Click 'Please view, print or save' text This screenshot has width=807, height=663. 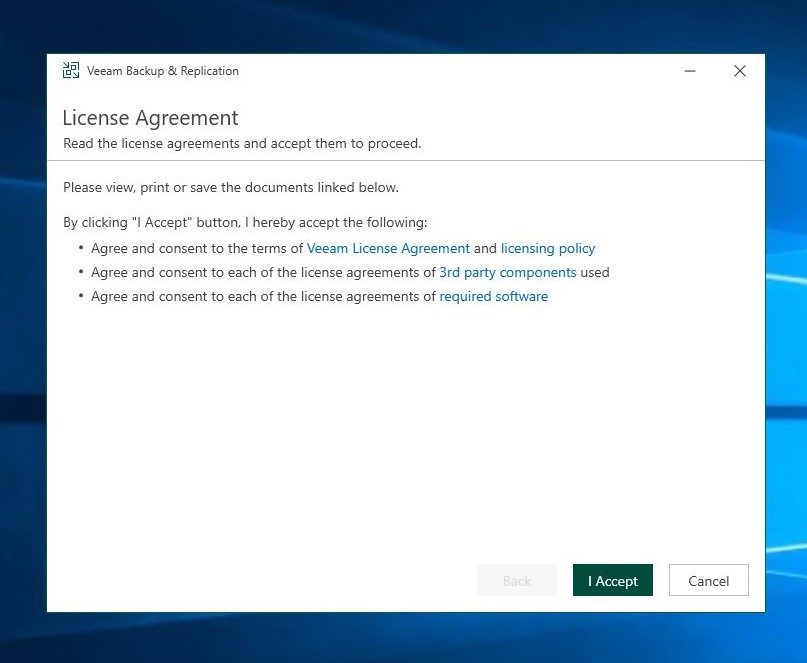tap(231, 187)
